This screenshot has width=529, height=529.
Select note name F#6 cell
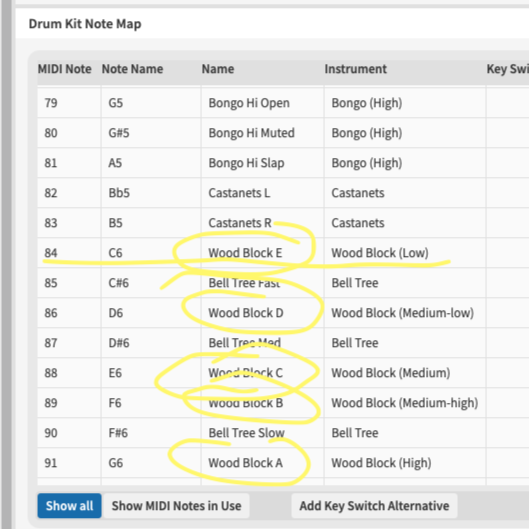coord(151,433)
